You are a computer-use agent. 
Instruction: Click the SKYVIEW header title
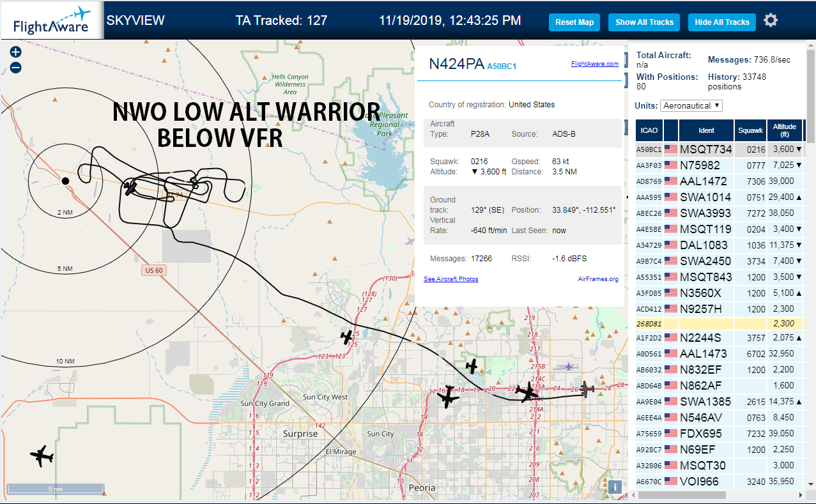click(x=135, y=20)
